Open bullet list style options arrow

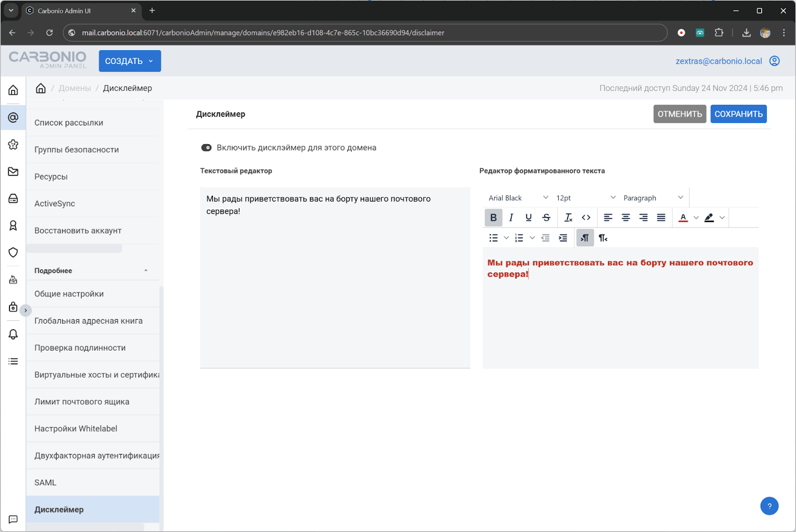[x=506, y=238]
